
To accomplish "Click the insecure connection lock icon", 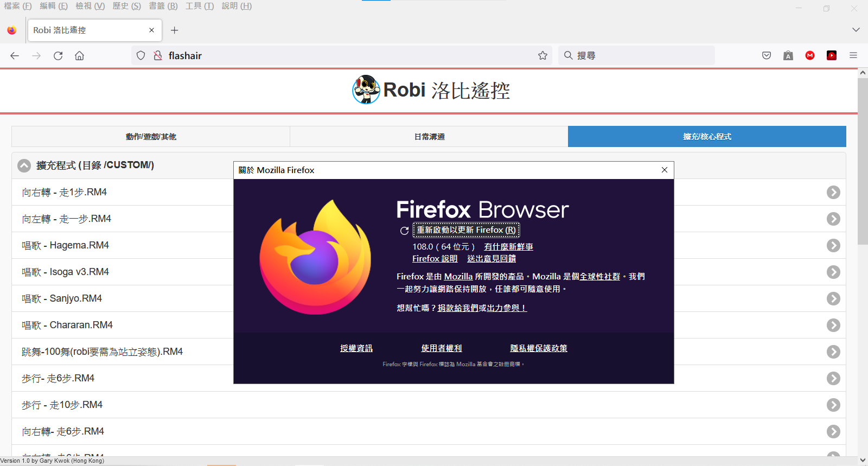I will click(158, 55).
